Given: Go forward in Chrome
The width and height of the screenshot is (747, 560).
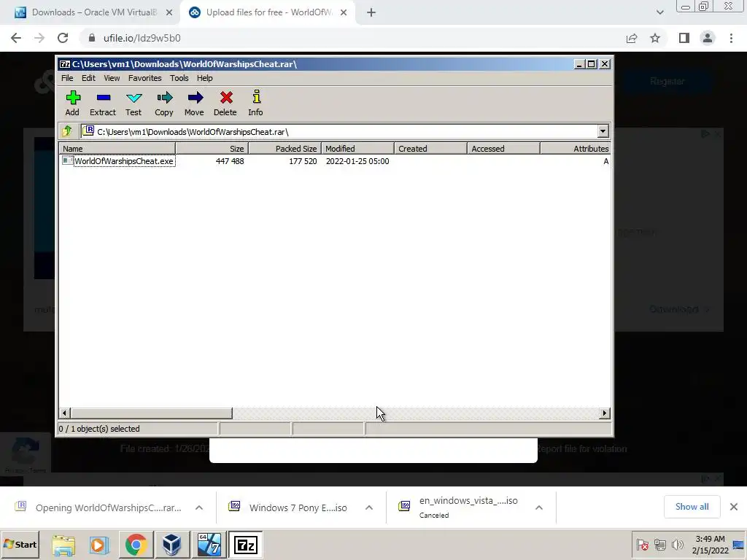Looking at the screenshot, I should 39,38.
